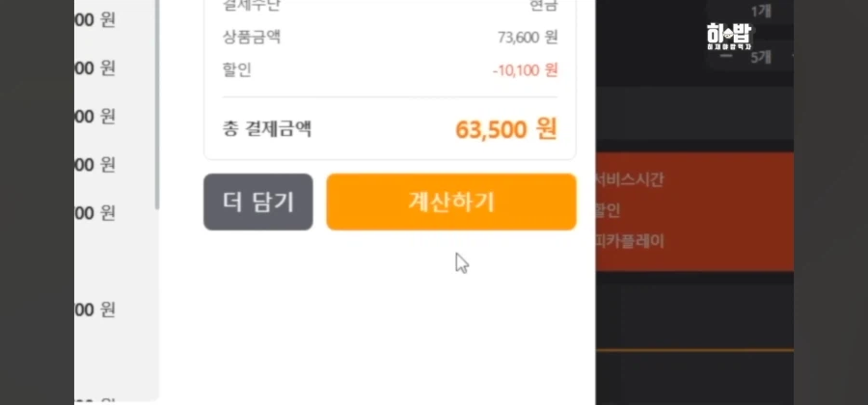The width and height of the screenshot is (868, 405).
Task: Click the 할인 label in payment summary
Action: (x=237, y=70)
